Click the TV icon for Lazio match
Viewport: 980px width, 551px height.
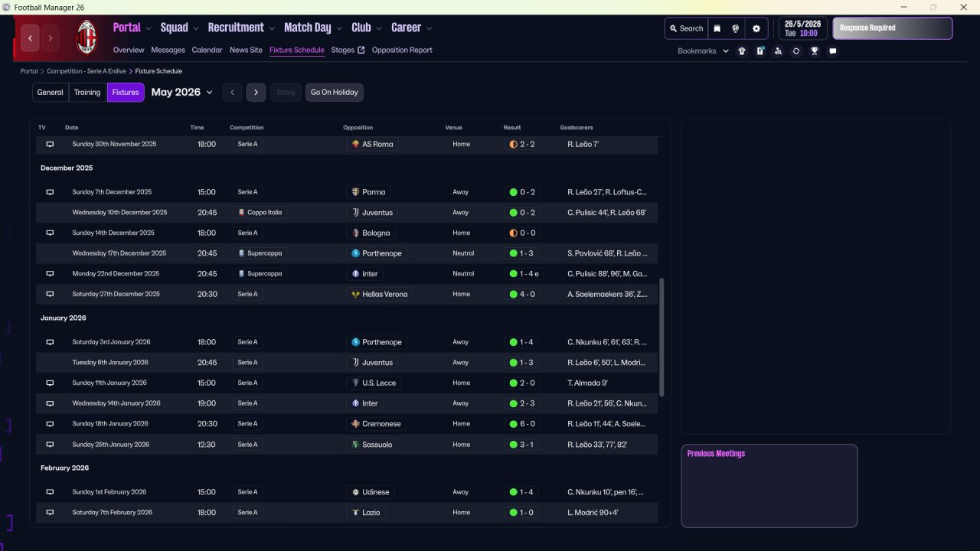[x=50, y=513]
